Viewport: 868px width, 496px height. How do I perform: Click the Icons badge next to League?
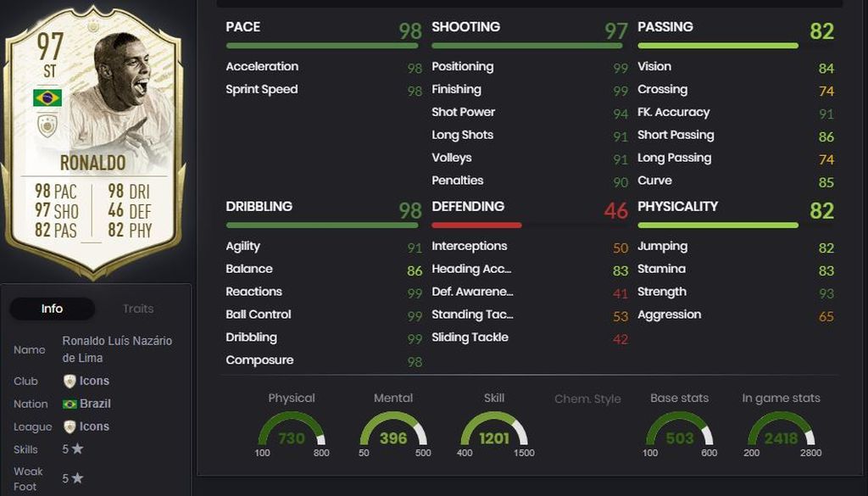[x=70, y=426]
